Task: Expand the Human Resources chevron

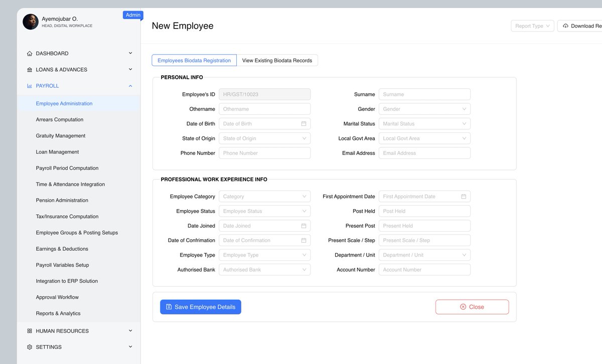Action: [130, 330]
